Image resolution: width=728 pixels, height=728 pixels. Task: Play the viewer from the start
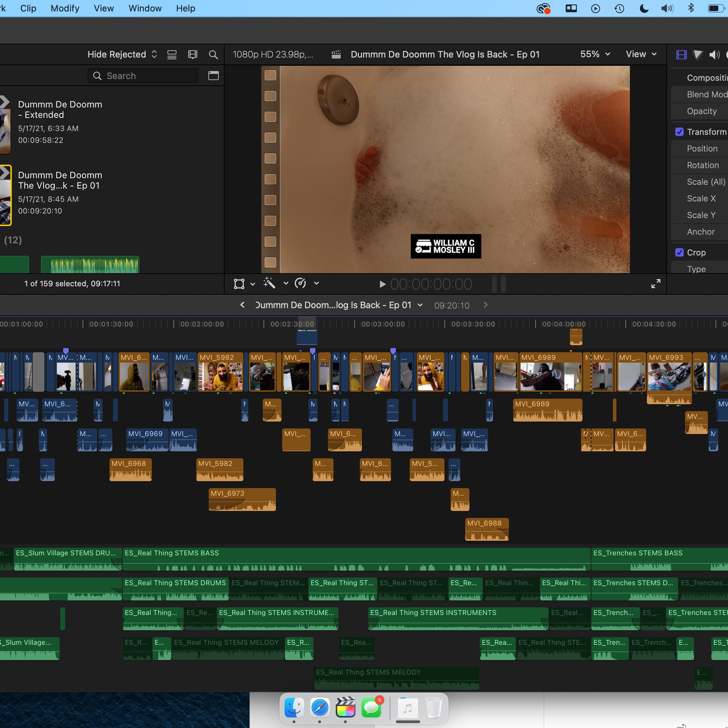pyautogui.click(x=382, y=284)
